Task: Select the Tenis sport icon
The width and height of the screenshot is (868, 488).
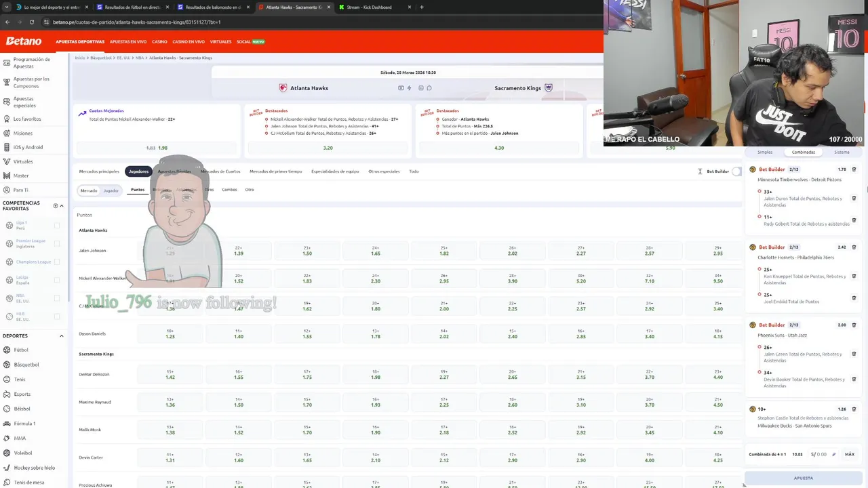Action: [6, 379]
